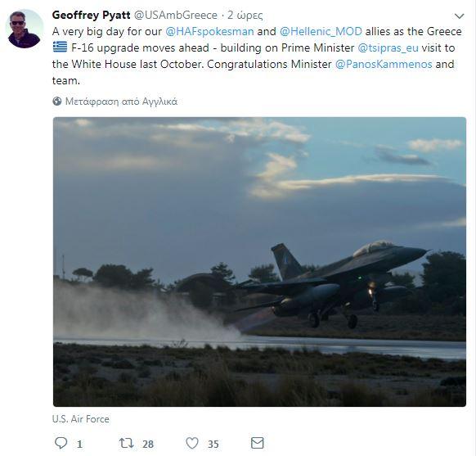Viewport: 476px width, 456px height.
Task: Click the reply speech bubble icon
Action: pos(61,443)
